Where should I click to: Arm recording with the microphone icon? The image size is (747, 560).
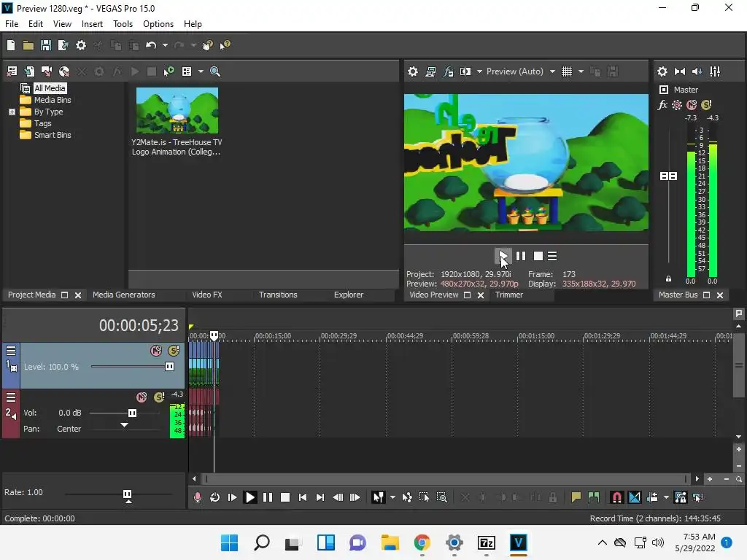[x=197, y=497]
